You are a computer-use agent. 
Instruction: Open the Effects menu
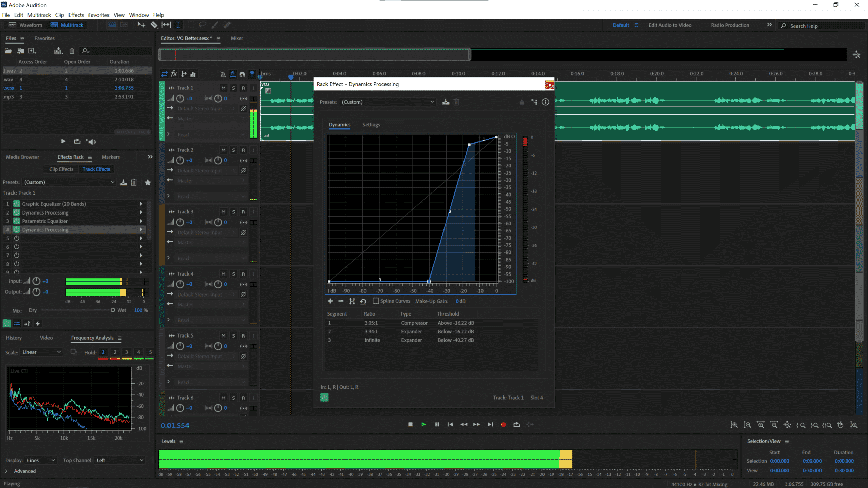coord(76,15)
